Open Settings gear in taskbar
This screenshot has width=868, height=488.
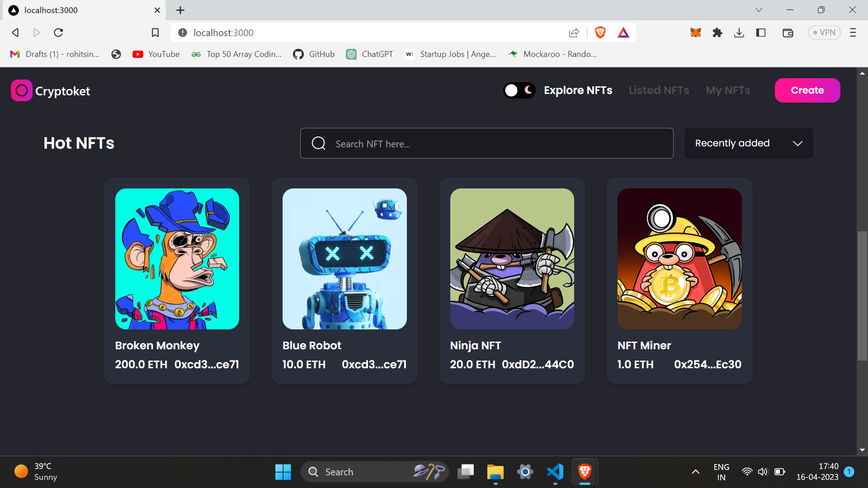[x=525, y=472]
